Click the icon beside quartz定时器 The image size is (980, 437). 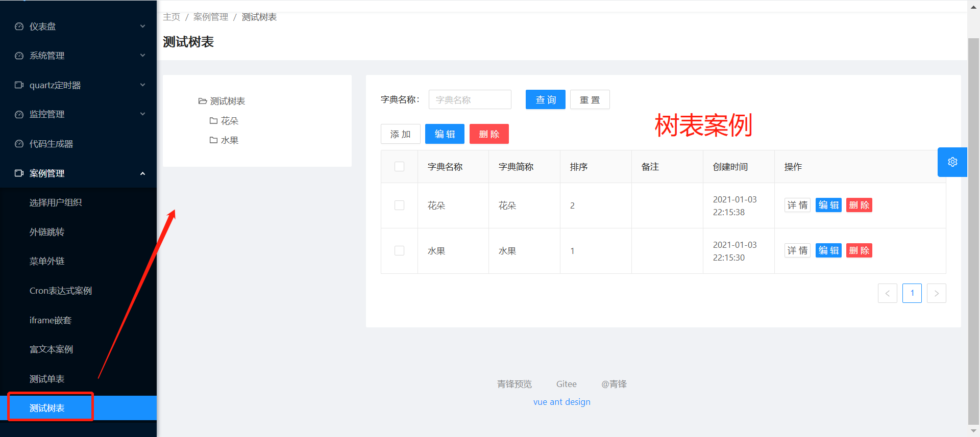click(19, 85)
